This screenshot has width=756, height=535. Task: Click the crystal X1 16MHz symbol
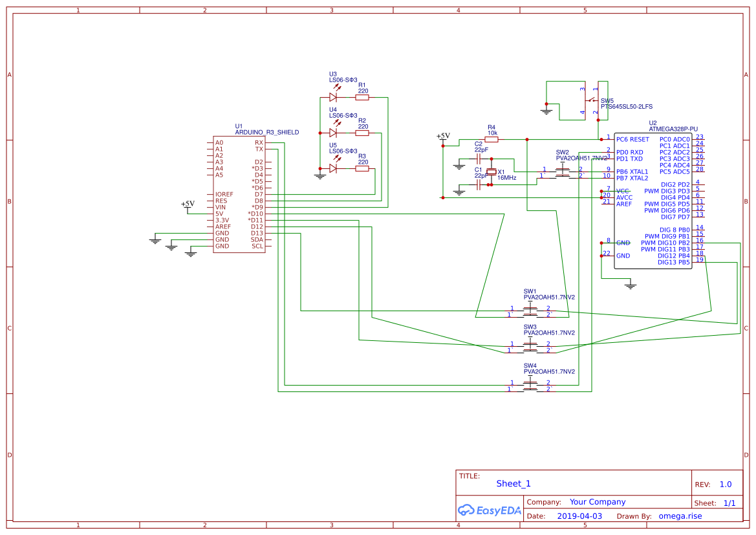492,171
